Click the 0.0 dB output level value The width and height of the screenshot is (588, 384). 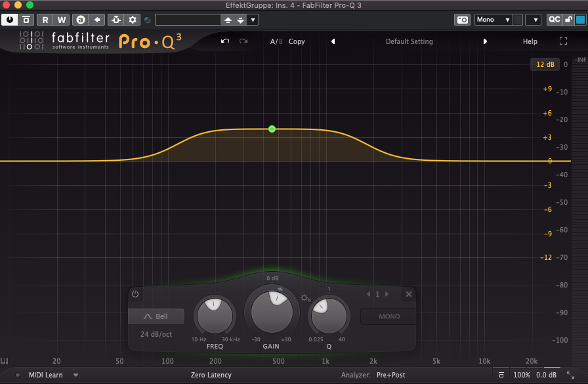click(x=547, y=375)
